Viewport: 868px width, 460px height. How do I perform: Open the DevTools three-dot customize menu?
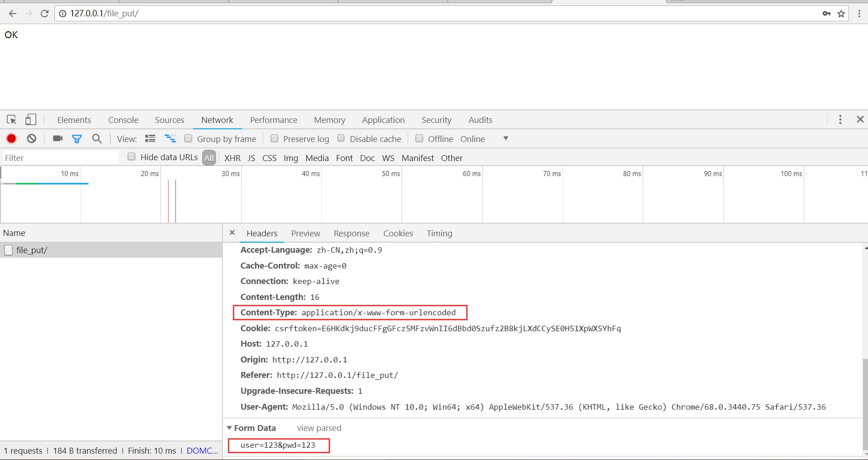click(x=840, y=119)
